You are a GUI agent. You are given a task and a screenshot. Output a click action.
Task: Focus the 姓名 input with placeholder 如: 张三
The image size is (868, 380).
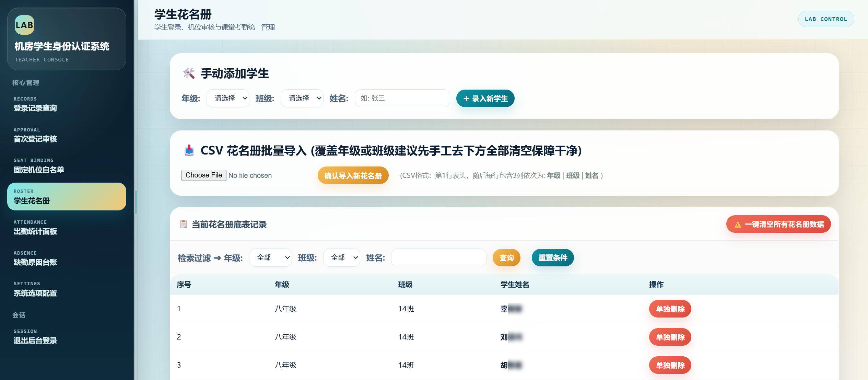pos(402,98)
